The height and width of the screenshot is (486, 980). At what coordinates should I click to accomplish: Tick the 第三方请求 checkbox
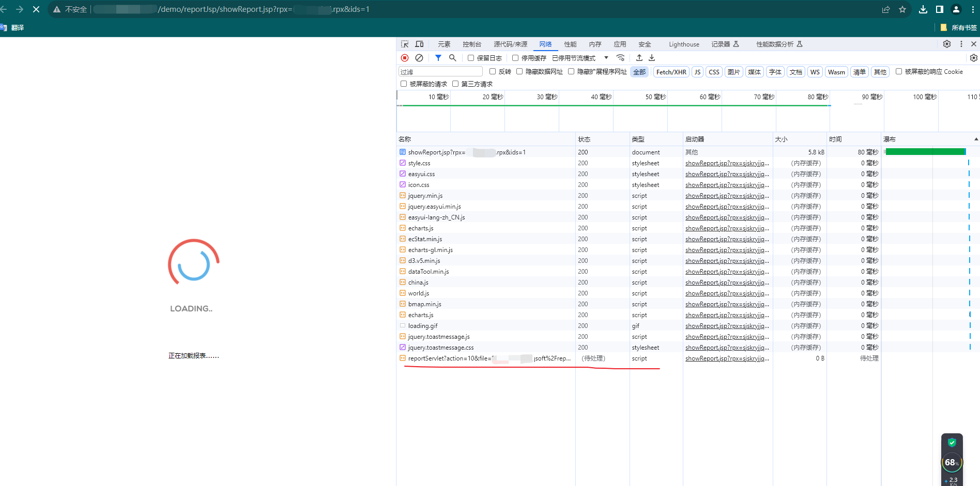[x=455, y=84]
